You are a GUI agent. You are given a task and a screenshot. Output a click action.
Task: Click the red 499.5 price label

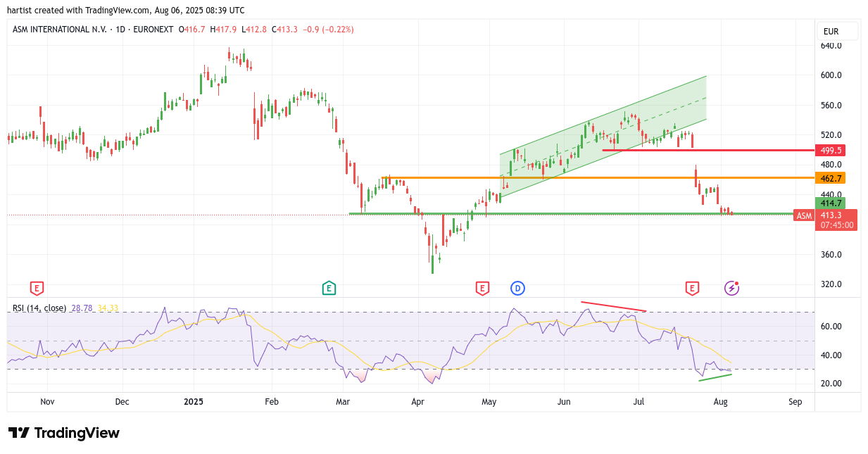(x=829, y=151)
